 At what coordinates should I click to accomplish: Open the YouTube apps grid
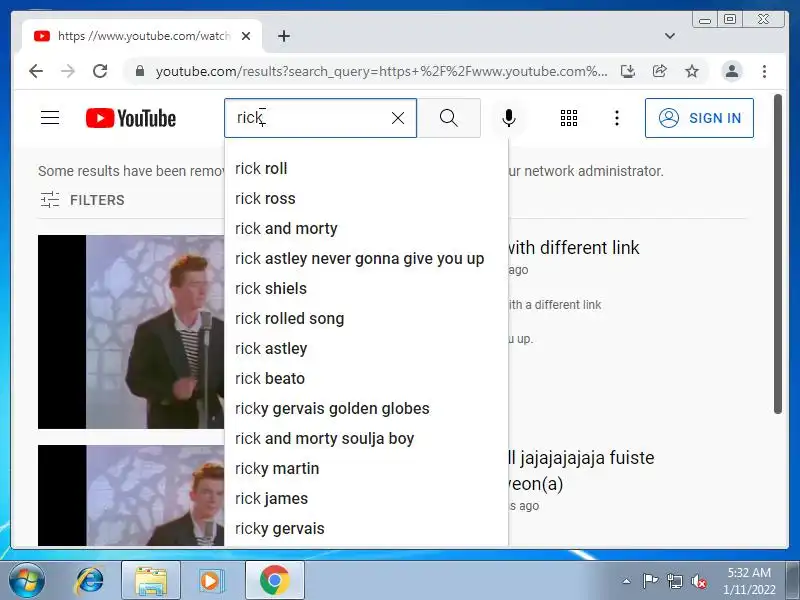pyautogui.click(x=569, y=118)
